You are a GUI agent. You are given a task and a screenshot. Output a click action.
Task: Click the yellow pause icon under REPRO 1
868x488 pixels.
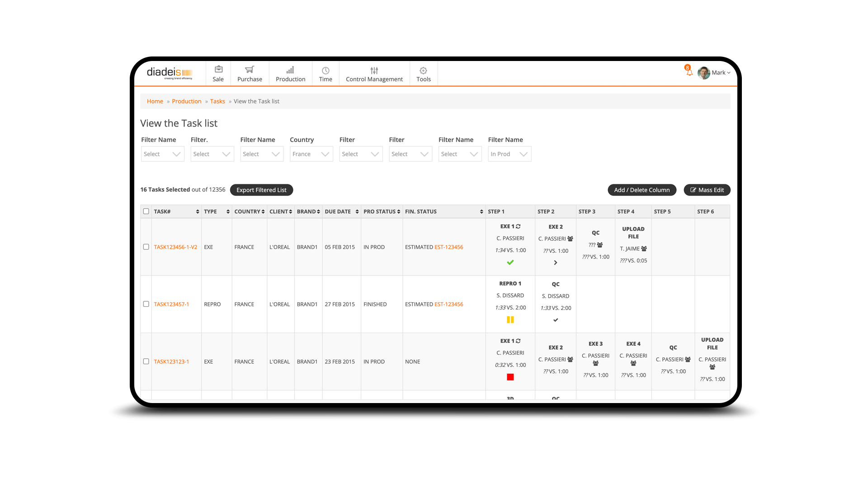[x=510, y=320]
